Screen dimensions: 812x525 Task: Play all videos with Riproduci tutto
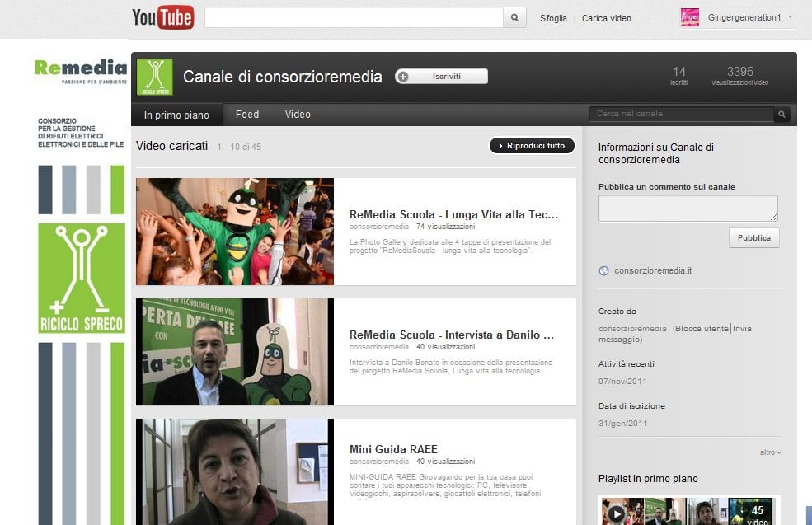(x=532, y=146)
